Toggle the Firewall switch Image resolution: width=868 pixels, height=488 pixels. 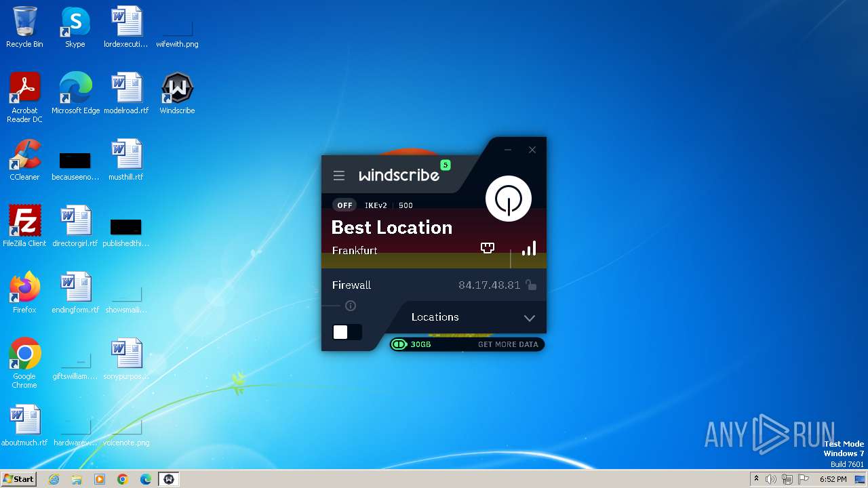(347, 332)
